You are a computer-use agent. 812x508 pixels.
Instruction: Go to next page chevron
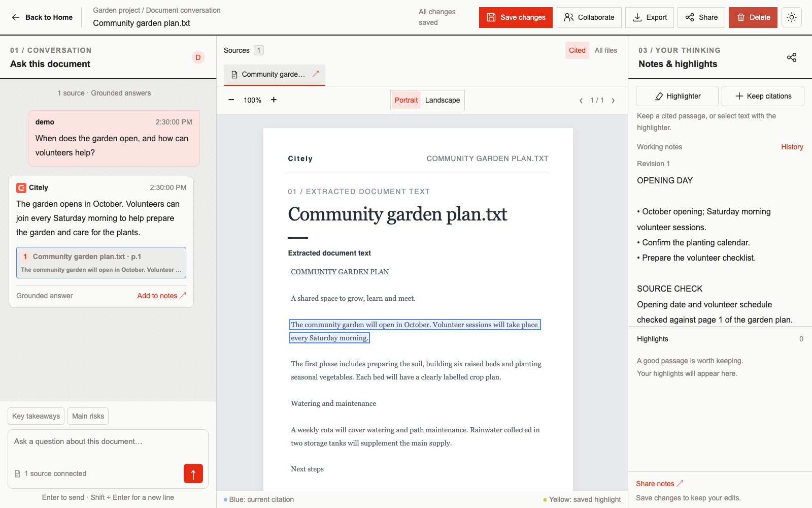pyautogui.click(x=613, y=101)
